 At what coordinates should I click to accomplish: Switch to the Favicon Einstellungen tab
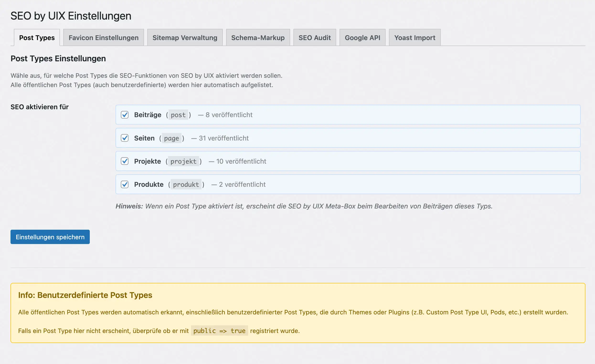click(103, 38)
